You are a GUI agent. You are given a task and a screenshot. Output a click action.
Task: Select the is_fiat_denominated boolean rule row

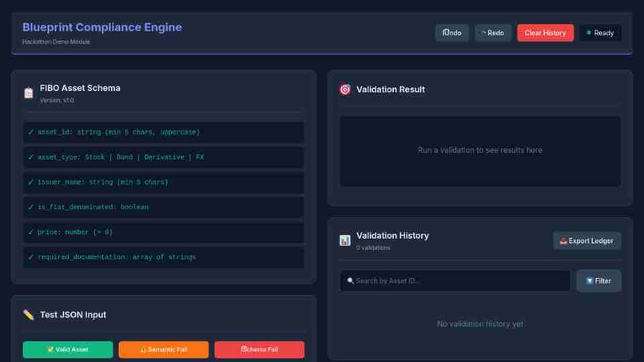pyautogui.click(x=164, y=207)
